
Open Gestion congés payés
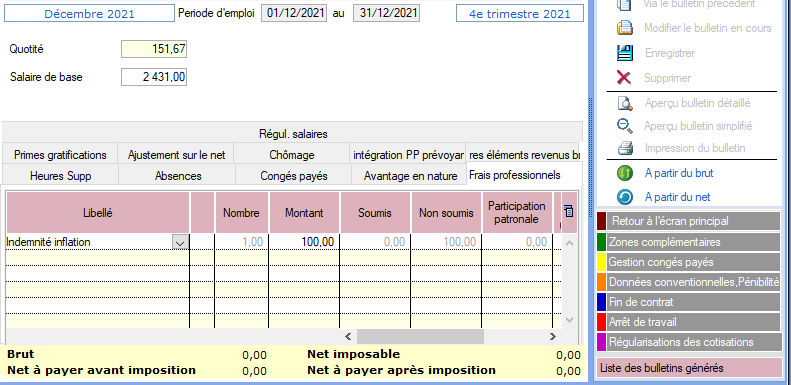(x=688, y=262)
